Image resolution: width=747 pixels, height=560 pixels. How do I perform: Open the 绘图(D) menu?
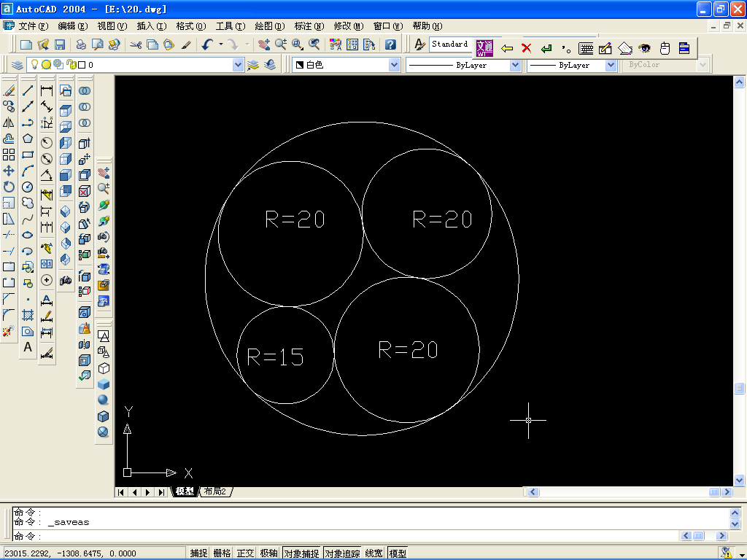coord(269,26)
